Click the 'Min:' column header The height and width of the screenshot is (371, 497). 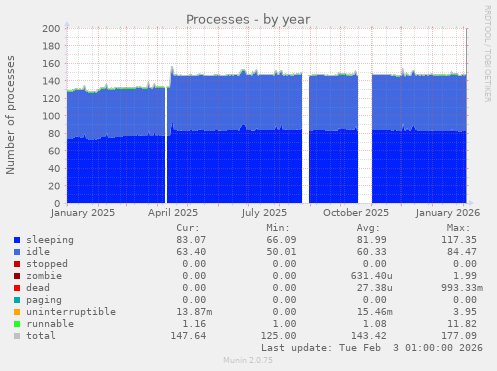pyautogui.click(x=278, y=228)
